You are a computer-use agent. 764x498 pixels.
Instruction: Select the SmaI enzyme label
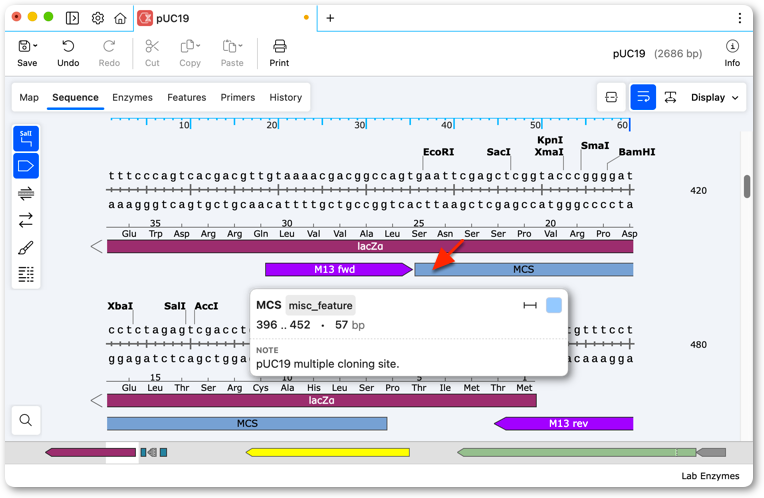point(595,146)
